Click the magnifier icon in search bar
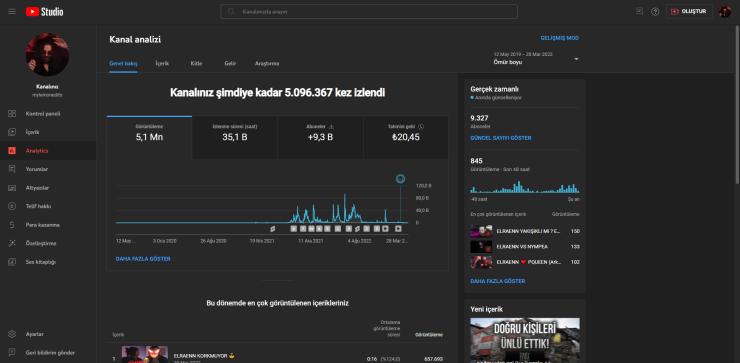Screen dimensions: 740x363 (x=231, y=11)
